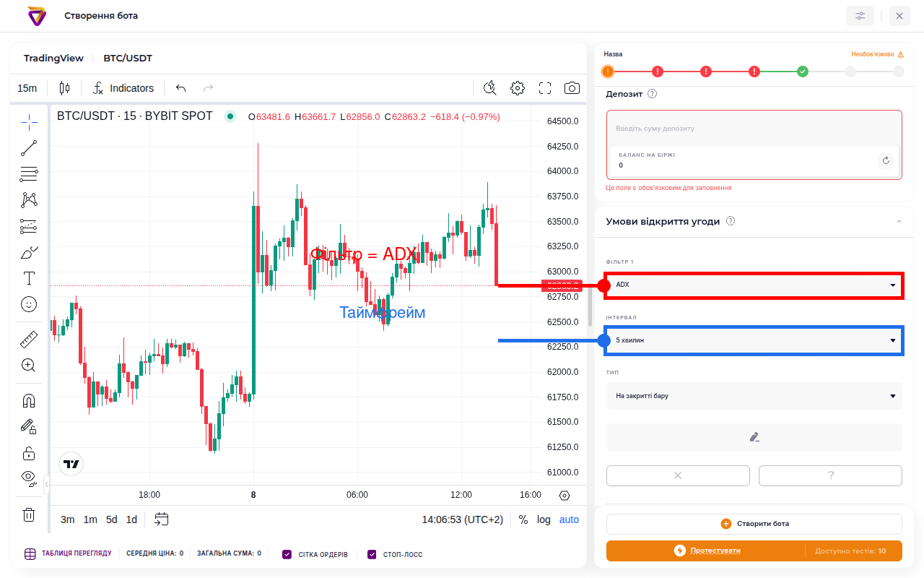Click the deposit amount input field
924x578 pixels.
pyautogui.click(x=754, y=129)
